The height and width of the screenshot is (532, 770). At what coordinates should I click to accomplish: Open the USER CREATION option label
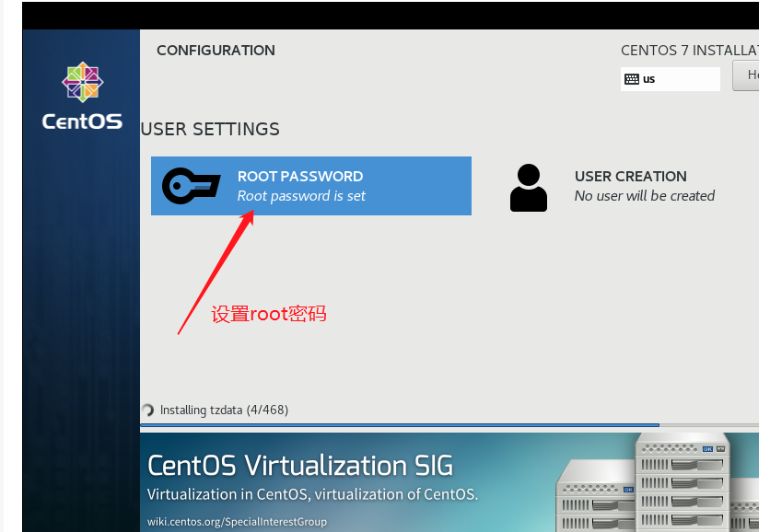(x=630, y=176)
